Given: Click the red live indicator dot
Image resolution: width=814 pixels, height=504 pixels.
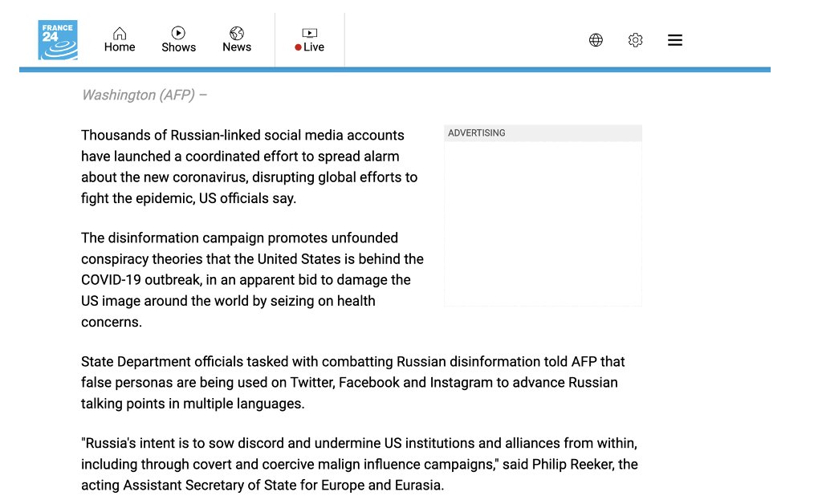Looking at the screenshot, I should pyautogui.click(x=298, y=47).
